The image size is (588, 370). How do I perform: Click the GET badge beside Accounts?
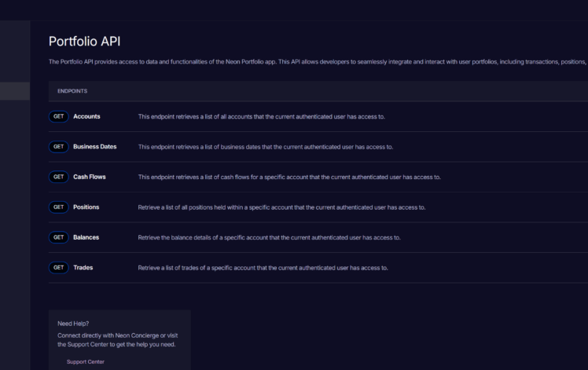pos(58,116)
